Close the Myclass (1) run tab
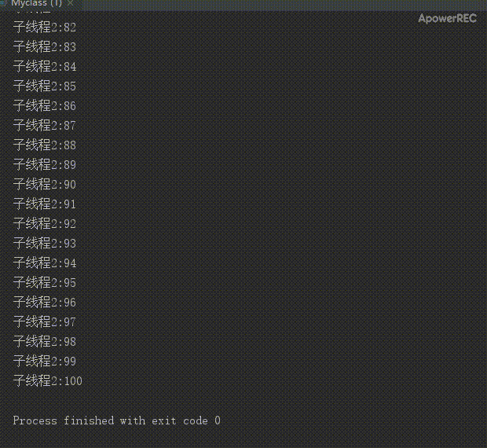Viewport: 487px width, 448px height. pyautogui.click(x=71, y=3)
